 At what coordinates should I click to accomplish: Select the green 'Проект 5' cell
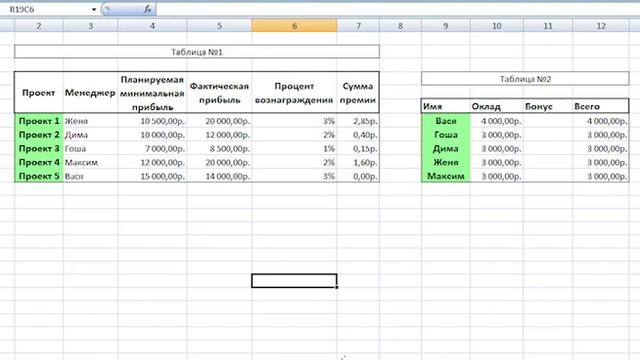pos(39,176)
